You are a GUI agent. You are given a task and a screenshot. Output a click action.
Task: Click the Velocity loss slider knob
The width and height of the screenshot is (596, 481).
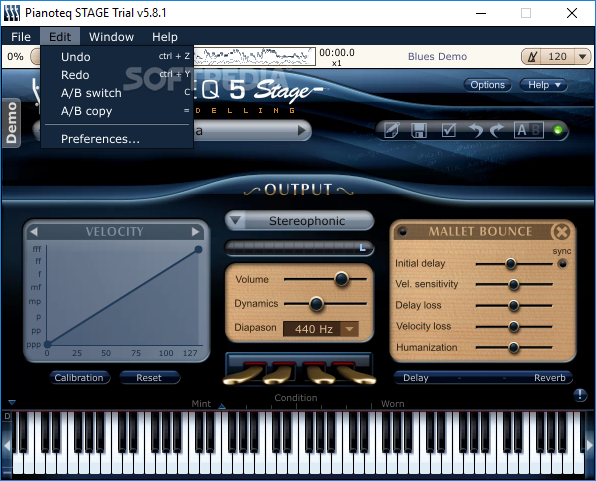coord(514,326)
